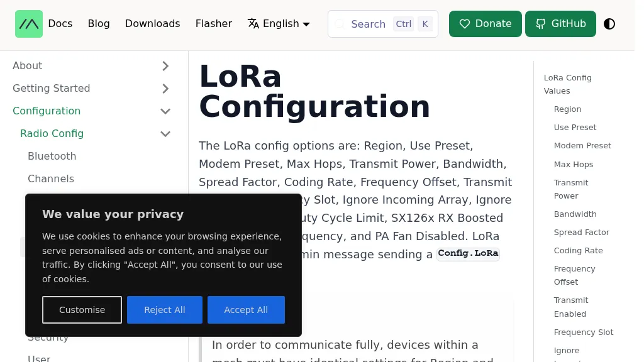Jump to Coding Rate section
Image resolution: width=644 pixels, height=362 pixels.
click(x=579, y=250)
